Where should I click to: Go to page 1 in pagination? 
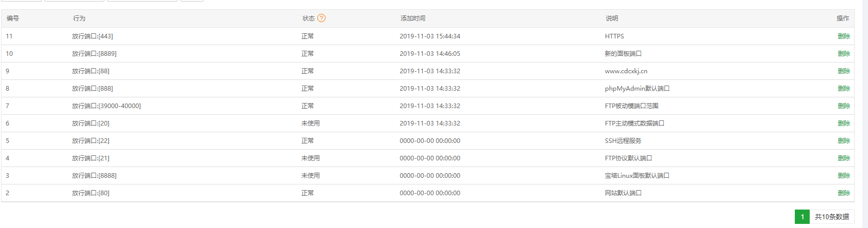pyautogui.click(x=802, y=217)
